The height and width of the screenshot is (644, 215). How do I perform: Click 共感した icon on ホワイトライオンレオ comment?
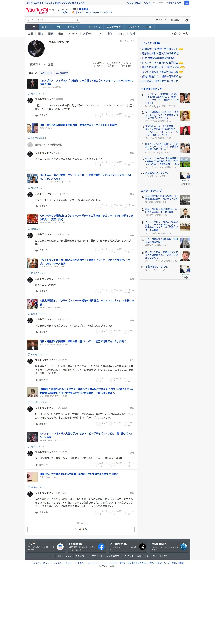click(97, 206)
